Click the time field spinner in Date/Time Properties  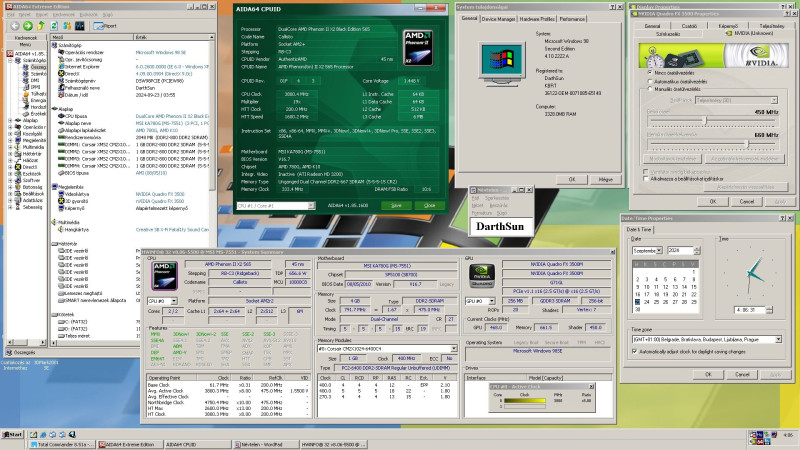point(769,310)
